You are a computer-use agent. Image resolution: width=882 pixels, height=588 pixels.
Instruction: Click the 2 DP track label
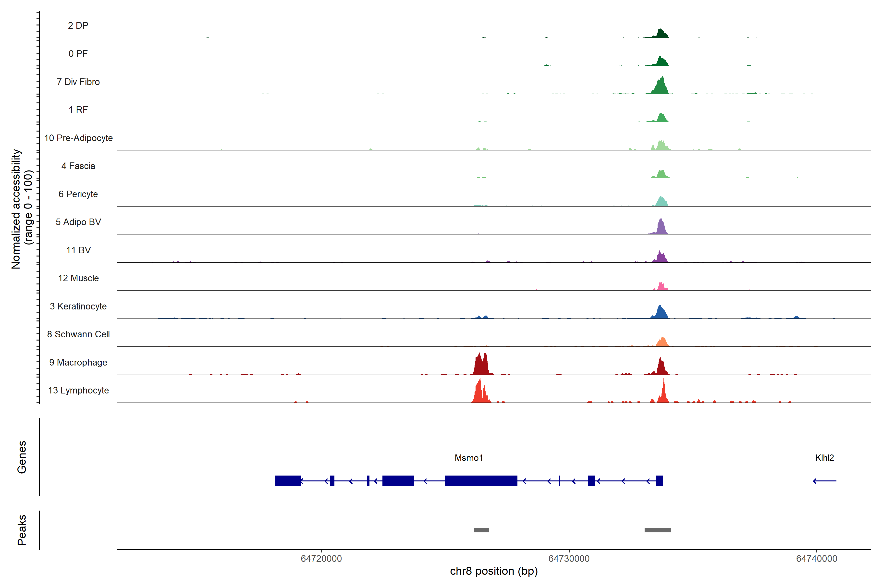78,25
